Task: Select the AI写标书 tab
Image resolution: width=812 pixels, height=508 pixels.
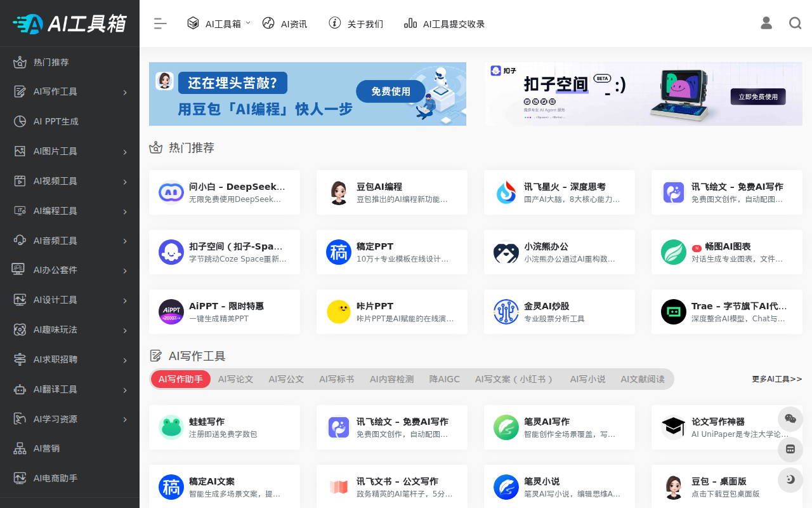Action: pos(337,379)
